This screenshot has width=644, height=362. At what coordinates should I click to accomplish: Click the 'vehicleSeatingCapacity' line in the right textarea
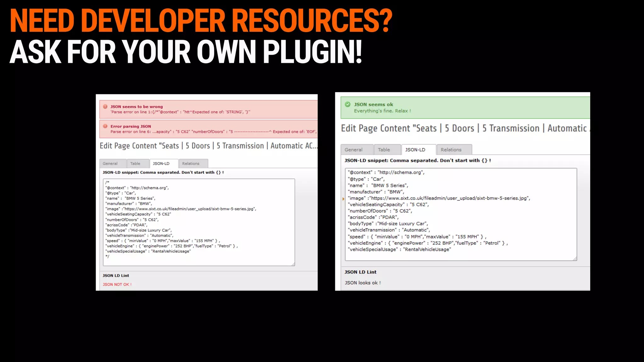click(x=388, y=205)
